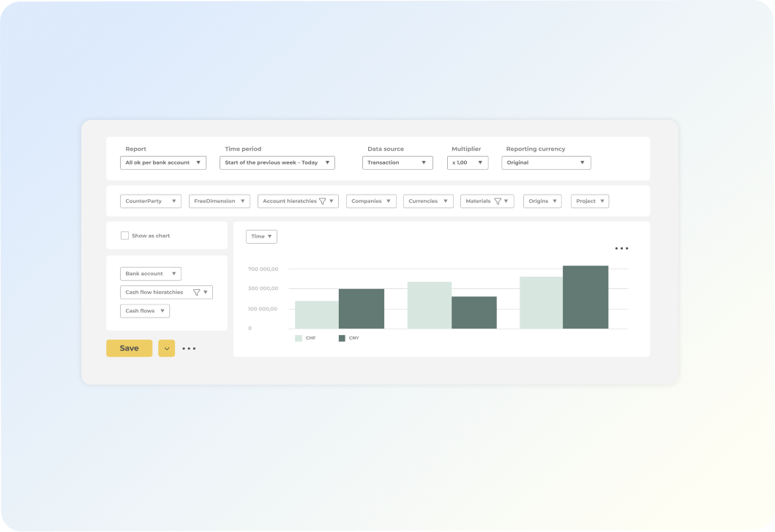Open the chart's three-dot options menu
This screenshot has height=532, width=775.
621,248
